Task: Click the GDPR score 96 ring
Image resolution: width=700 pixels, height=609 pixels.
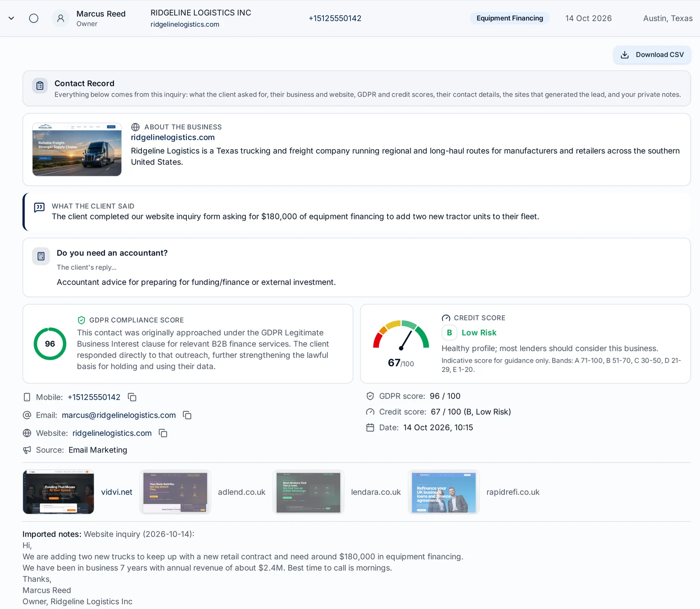Action: [x=50, y=344]
